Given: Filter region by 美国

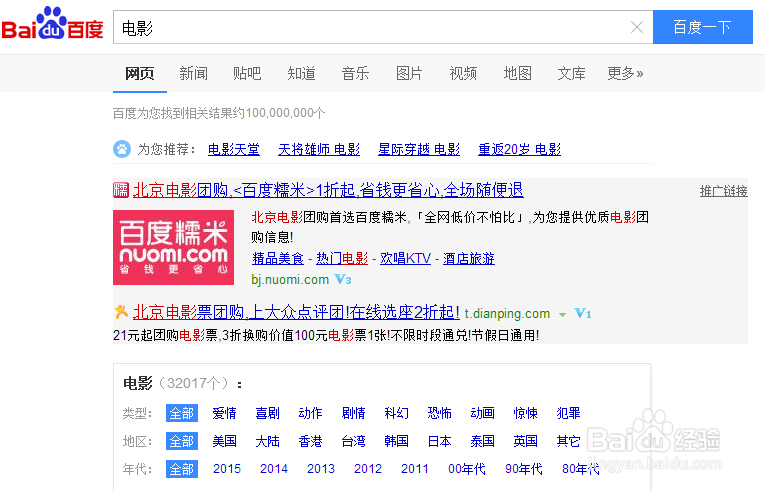Looking at the screenshot, I should 224,441.
